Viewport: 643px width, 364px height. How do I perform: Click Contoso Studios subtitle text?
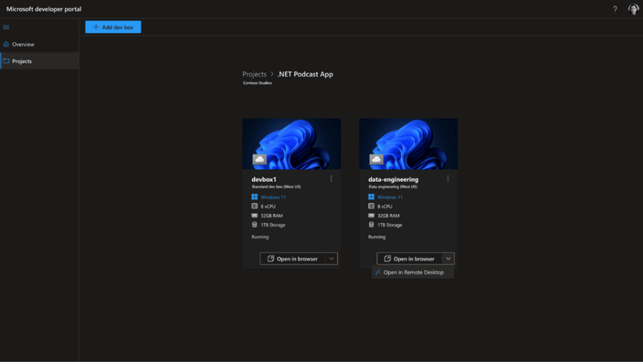pos(257,83)
